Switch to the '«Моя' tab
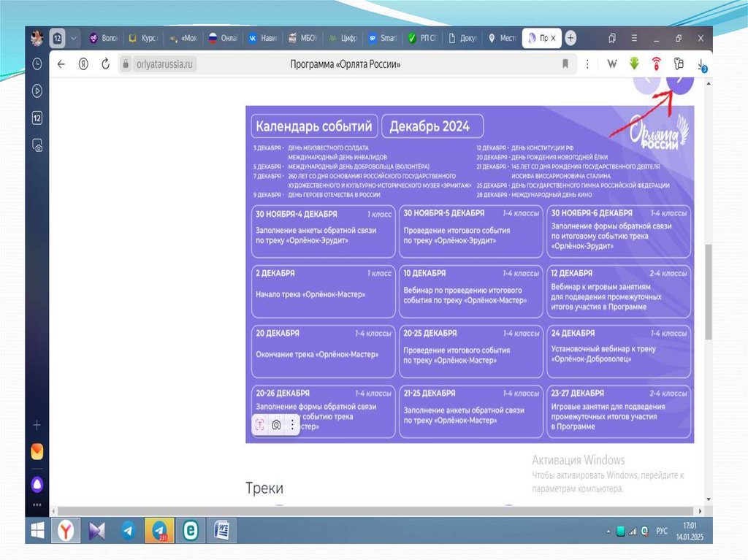Viewport: 748px width, 560px height. point(183,38)
